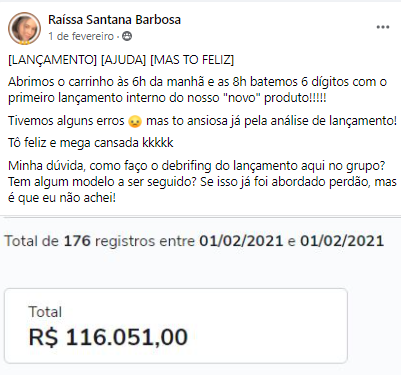Click the 'Abrimos o carrinho às 6h' paragraph
This screenshot has height=375, width=401.
[x=197, y=90]
